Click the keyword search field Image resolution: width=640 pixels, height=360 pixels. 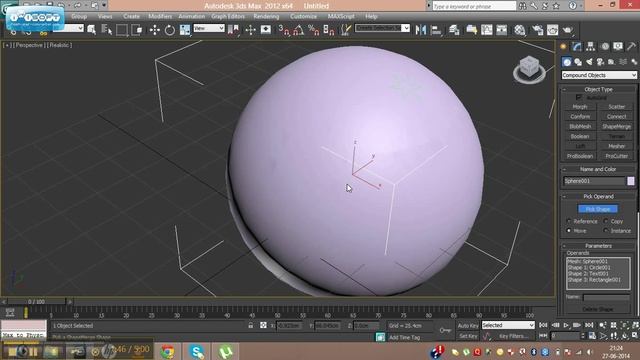[x=474, y=6]
